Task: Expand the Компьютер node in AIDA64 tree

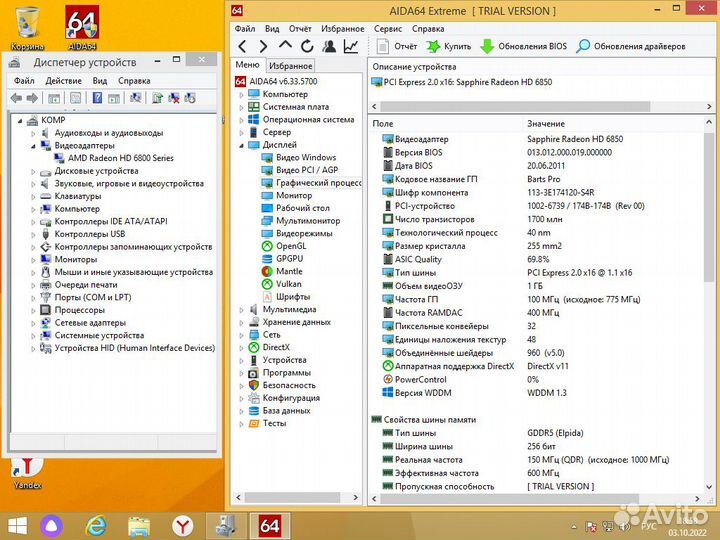Action: point(242,94)
